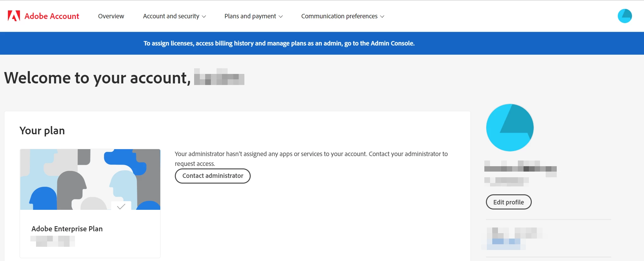The width and height of the screenshot is (644, 261).
Task: Expand the Plans and payment chevron
Action: [280, 17]
